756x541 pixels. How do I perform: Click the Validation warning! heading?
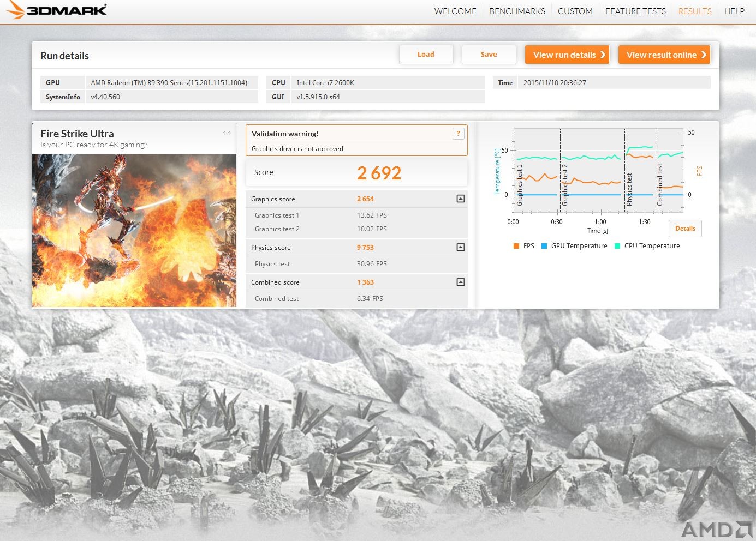coord(285,134)
